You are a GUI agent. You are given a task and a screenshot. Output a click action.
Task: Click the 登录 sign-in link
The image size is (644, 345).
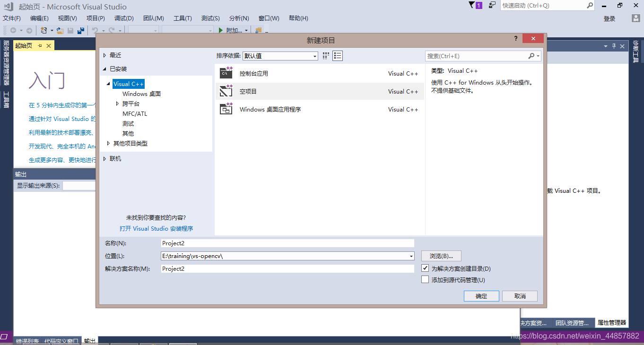609,18
